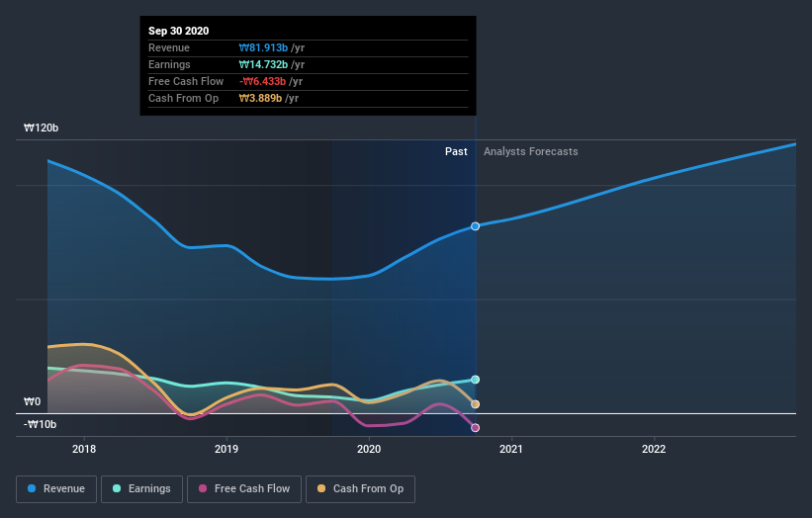Click the Past label on chart
Image resolution: width=812 pixels, height=518 pixels.
click(x=456, y=151)
